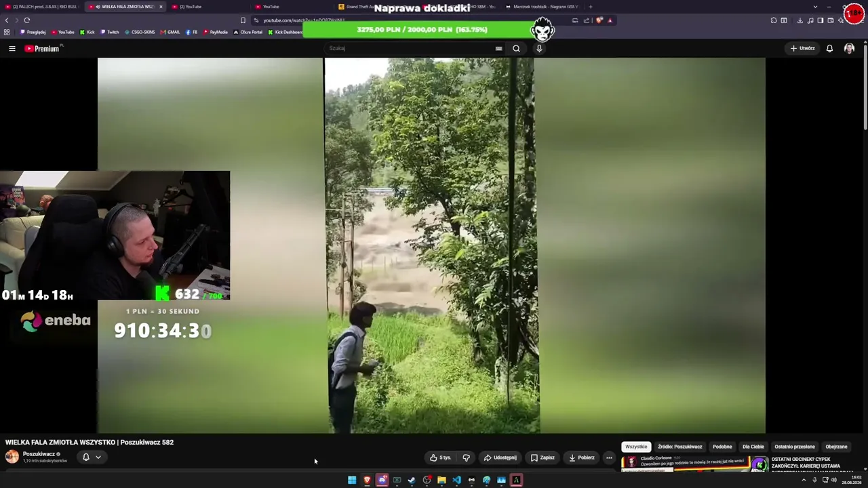This screenshot has width=868, height=488.
Task: Open the Utwórz create menu
Action: [802, 48]
